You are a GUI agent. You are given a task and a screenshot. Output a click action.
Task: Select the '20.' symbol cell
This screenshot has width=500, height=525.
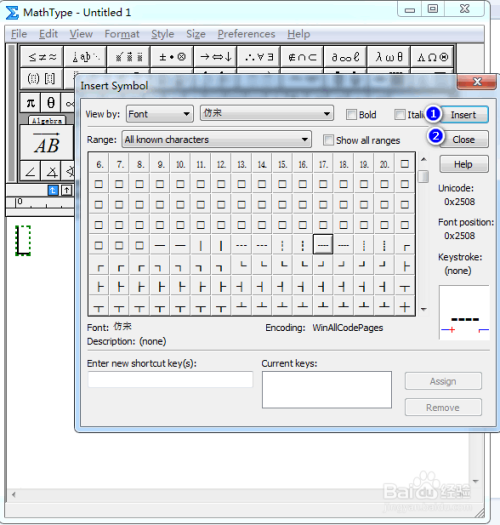coord(384,164)
